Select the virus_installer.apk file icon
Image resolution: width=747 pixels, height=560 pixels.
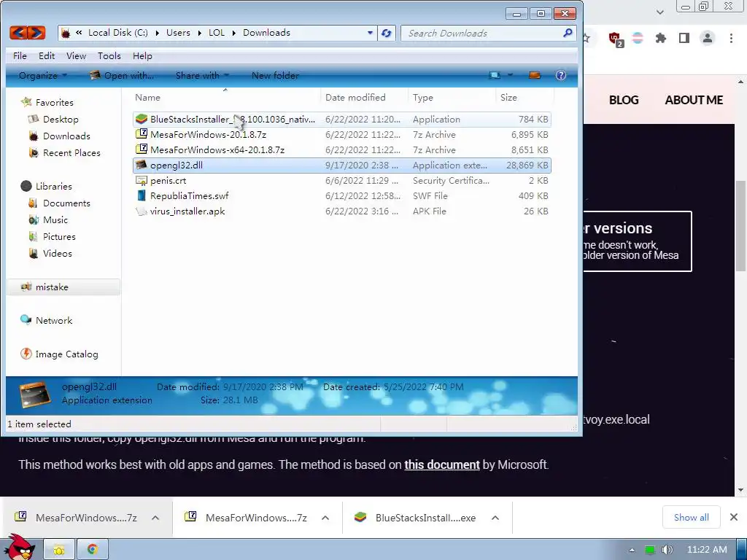click(142, 211)
